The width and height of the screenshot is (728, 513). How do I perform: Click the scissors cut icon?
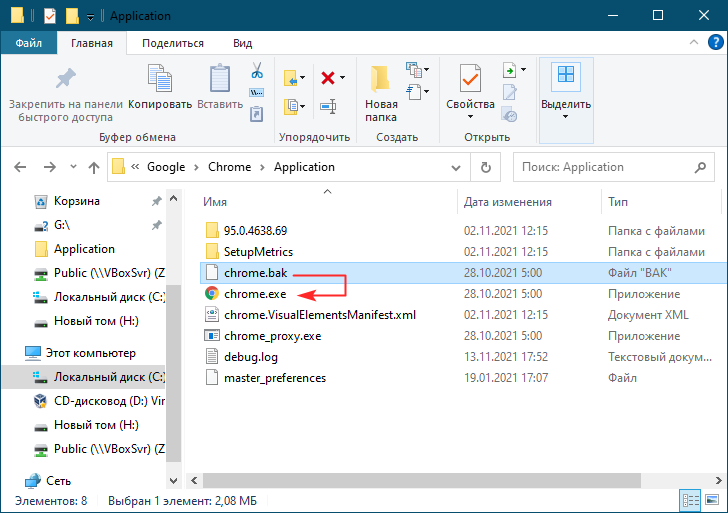pos(257,70)
